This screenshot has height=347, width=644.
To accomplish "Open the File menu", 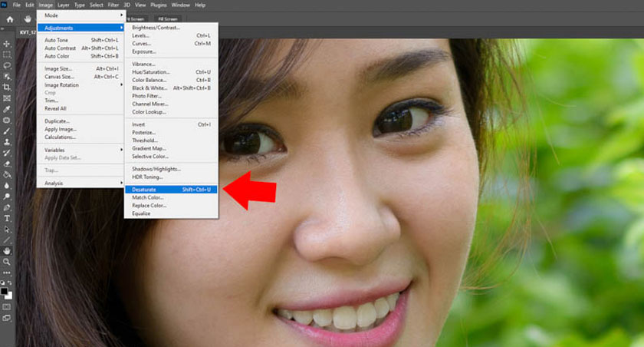I will tap(16, 5).
